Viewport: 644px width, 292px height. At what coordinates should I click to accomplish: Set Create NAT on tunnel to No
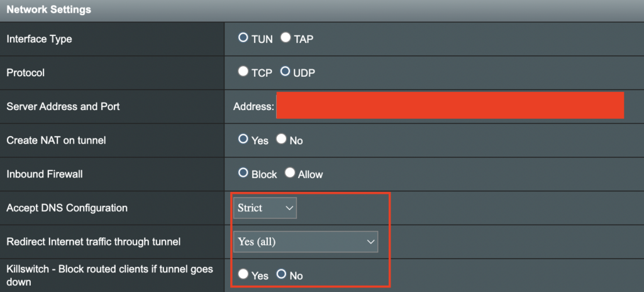pyautogui.click(x=281, y=139)
